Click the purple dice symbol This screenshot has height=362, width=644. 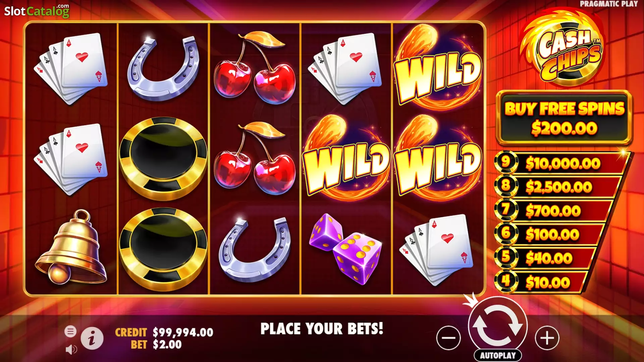click(345, 249)
